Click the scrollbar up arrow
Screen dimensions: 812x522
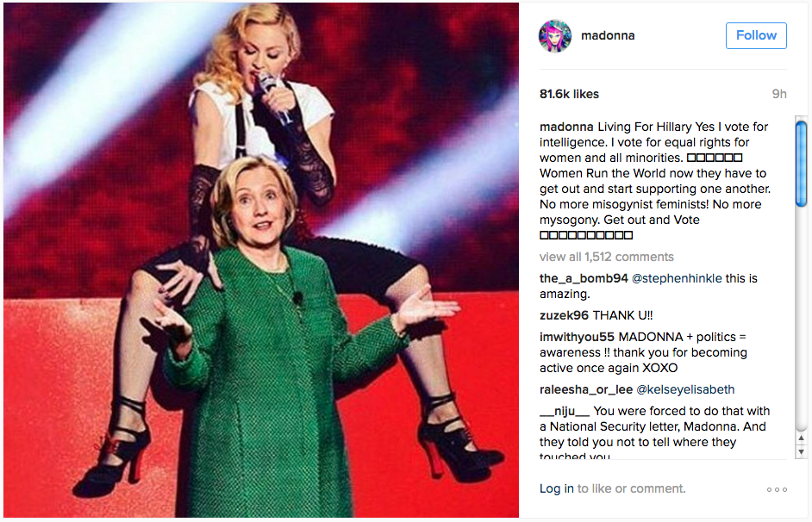[801, 438]
